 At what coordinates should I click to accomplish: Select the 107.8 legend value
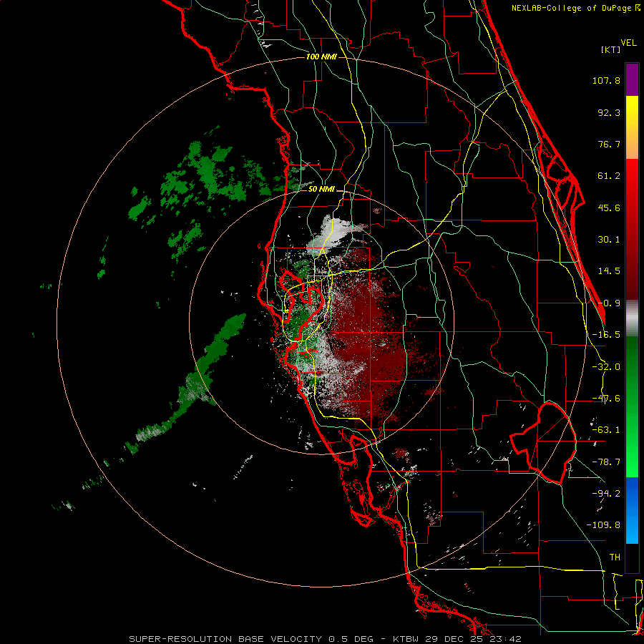tap(606, 80)
